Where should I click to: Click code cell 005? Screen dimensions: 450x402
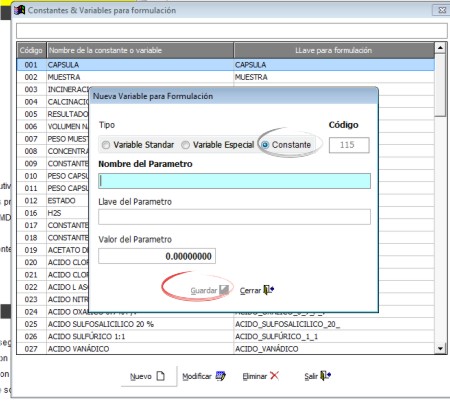point(31,114)
